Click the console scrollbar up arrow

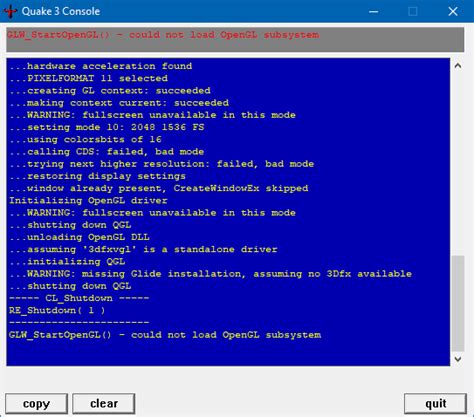(x=458, y=66)
